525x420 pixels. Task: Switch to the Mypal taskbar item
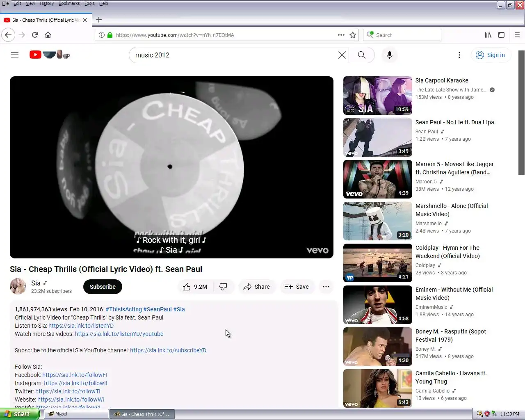[x=76, y=414]
